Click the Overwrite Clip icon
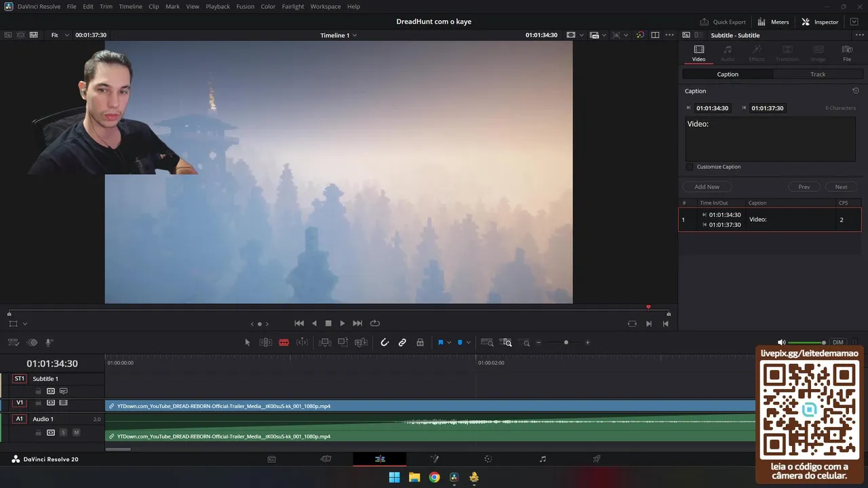Screen dimensions: 868x488 [342, 342]
